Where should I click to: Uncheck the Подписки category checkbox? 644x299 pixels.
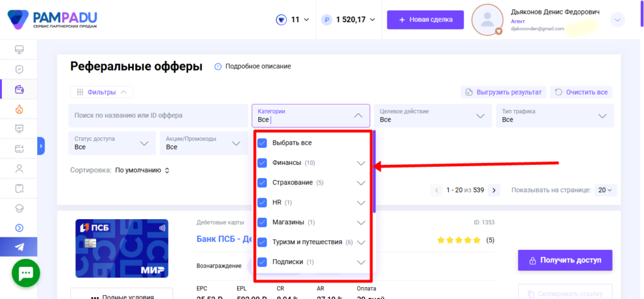pos(262,262)
